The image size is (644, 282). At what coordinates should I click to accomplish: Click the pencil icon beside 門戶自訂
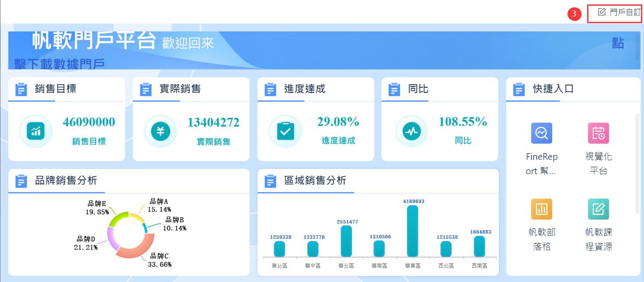(x=602, y=12)
